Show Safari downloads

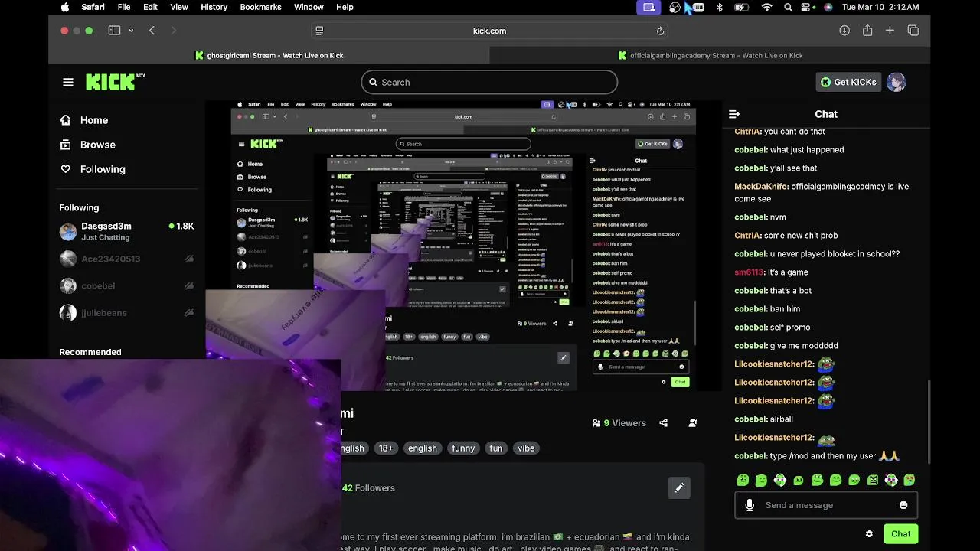click(844, 31)
